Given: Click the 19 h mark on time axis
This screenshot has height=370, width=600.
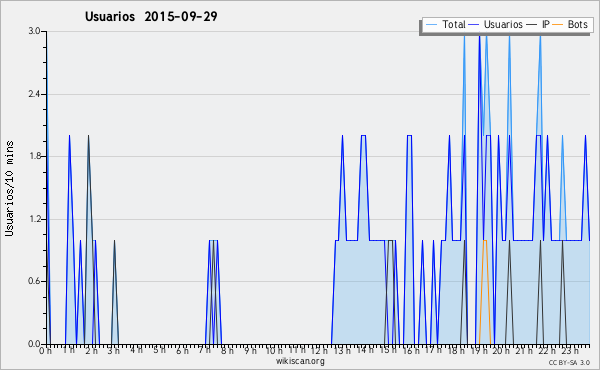Looking at the screenshot, I should 477,350.
